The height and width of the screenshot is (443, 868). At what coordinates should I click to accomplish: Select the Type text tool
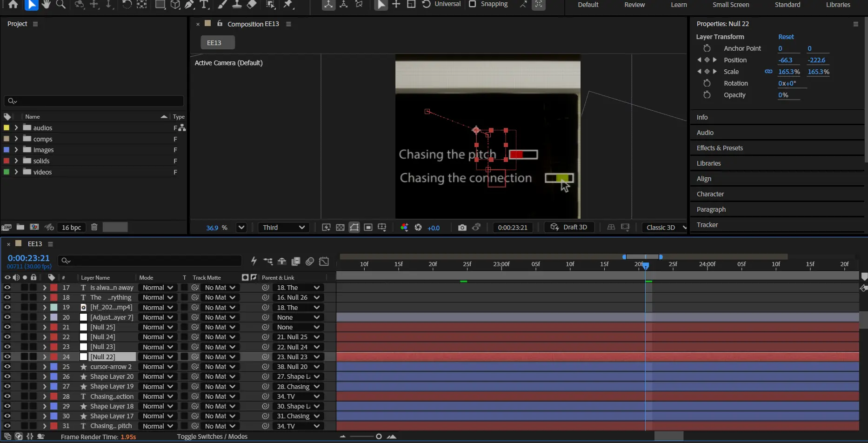(204, 5)
